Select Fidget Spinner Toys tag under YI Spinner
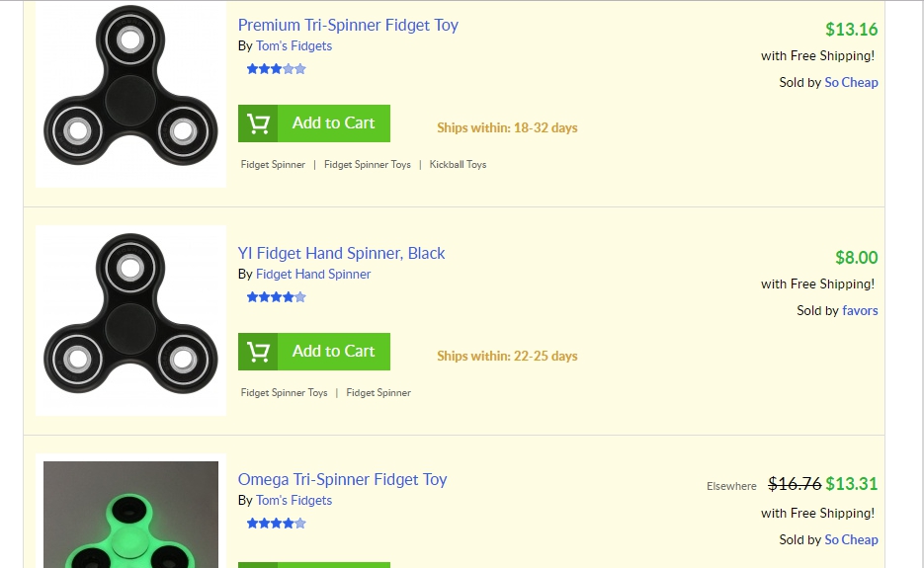The height and width of the screenshot is (568, 924). tap(284, 393)
